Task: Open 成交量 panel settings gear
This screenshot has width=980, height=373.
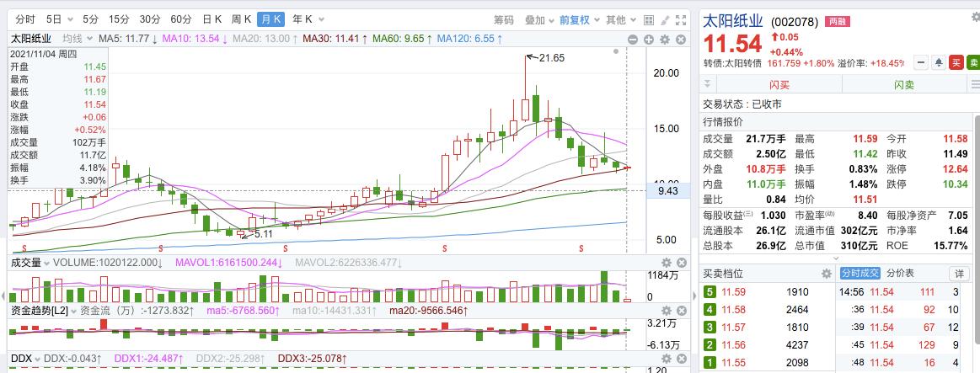Action: tap(667, 263)
